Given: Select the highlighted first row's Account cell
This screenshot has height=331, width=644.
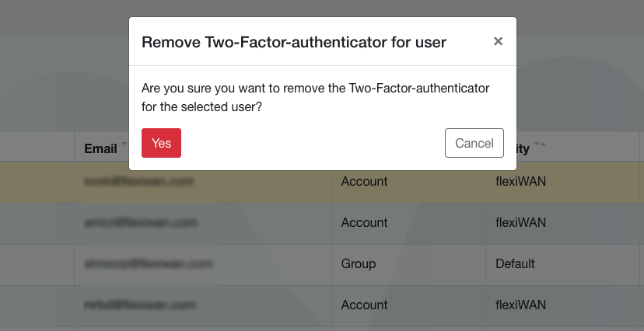Looking at the screenshot, I should [364, 182].
